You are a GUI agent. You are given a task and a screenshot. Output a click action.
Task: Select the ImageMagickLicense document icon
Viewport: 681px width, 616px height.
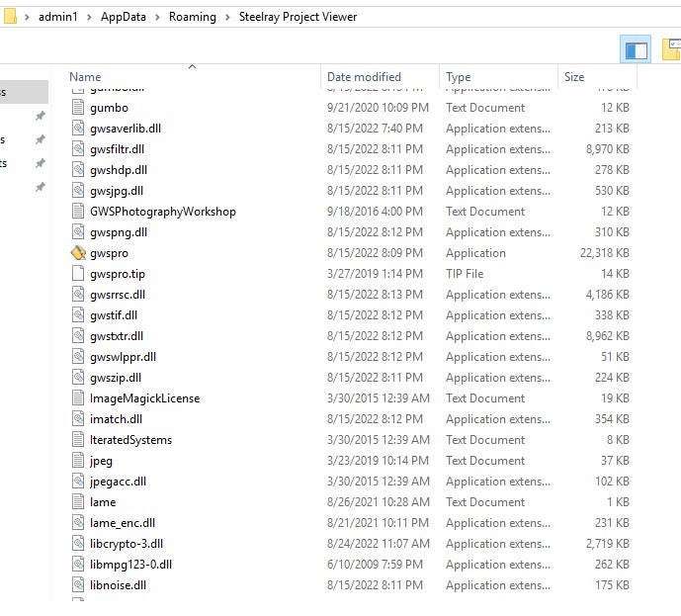tap(79, 398)
